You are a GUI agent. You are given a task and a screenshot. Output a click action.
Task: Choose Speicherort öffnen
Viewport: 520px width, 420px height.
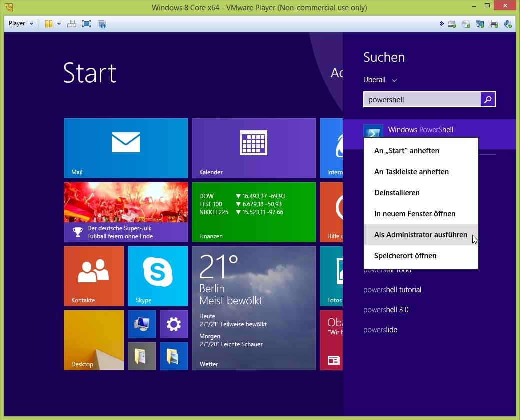(x=421, y=255)
